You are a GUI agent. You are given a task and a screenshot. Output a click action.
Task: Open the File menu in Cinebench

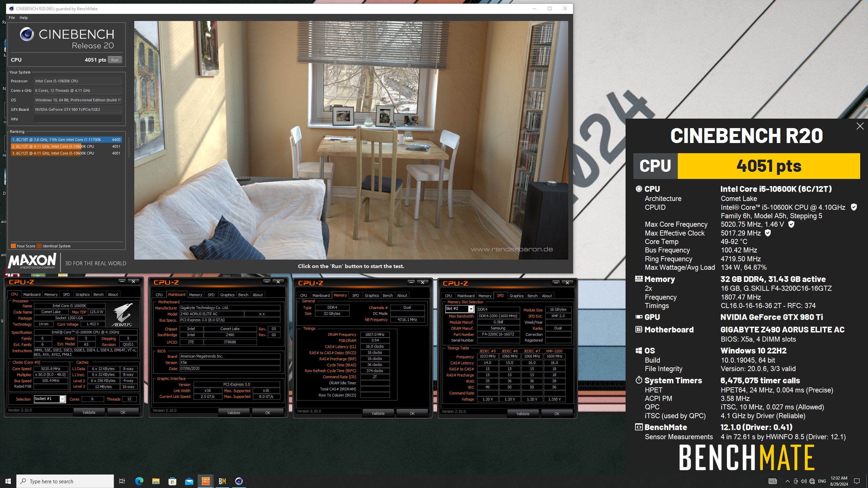(x=12, y=18)
